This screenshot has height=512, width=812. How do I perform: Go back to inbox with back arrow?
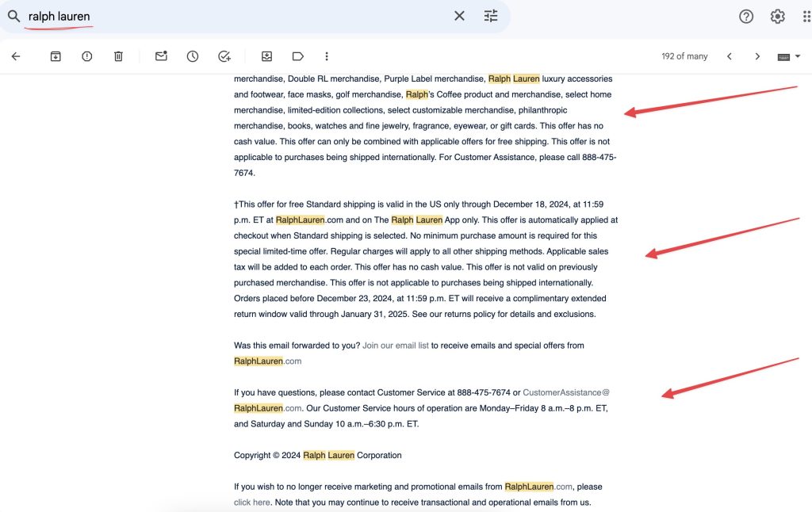15,56
